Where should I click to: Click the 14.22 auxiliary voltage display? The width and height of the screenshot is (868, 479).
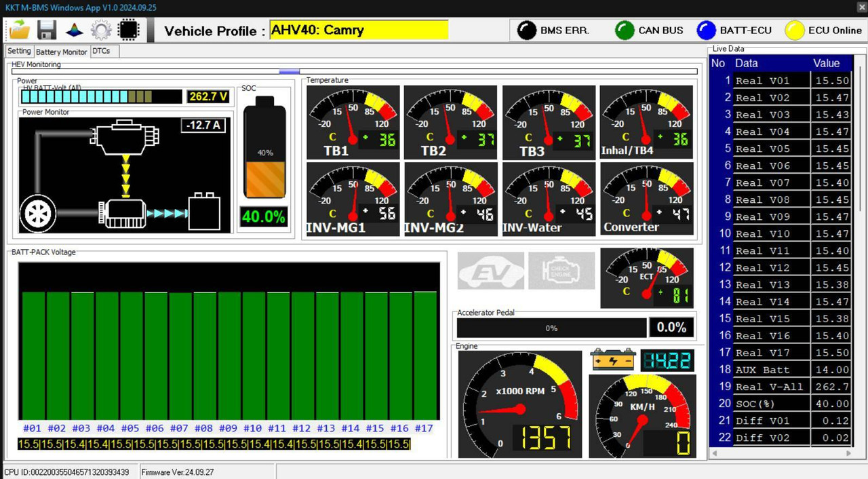point(667,360)
